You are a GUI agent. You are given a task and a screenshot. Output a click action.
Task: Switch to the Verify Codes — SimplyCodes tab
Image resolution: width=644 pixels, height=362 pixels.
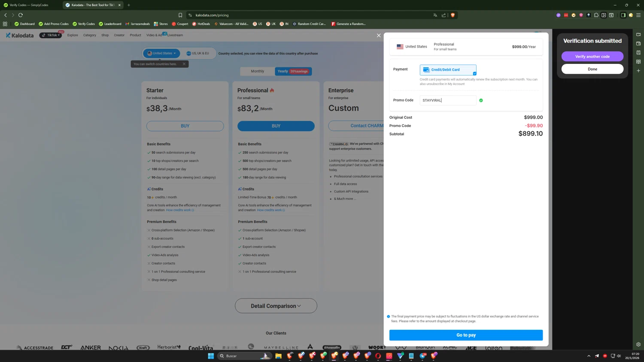29,5
